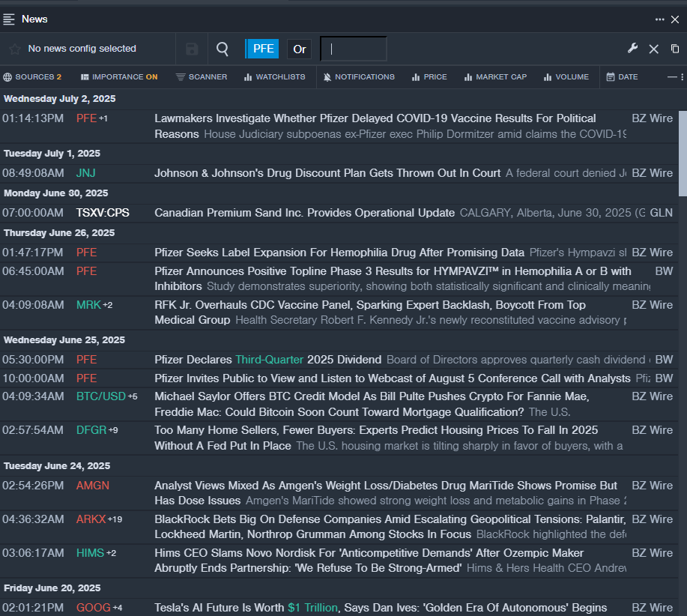Click the magnifying glass search icon
Viewport: 687px width, 616px height.
point(223,49)
